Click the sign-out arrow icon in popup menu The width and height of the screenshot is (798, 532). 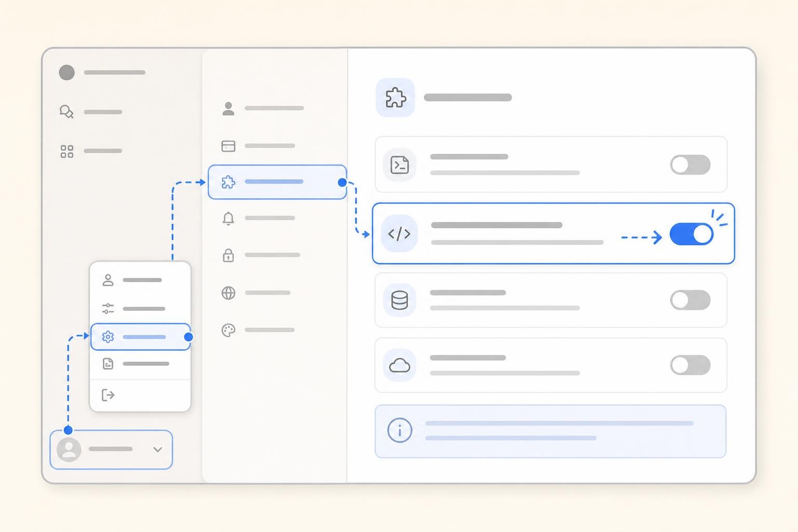point(108,395)
